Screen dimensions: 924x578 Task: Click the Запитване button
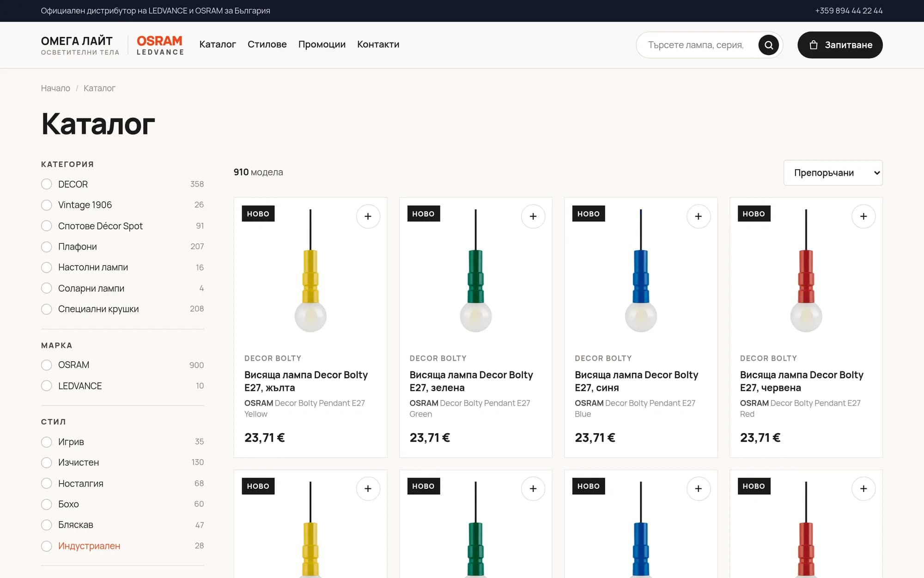[840, 45]
